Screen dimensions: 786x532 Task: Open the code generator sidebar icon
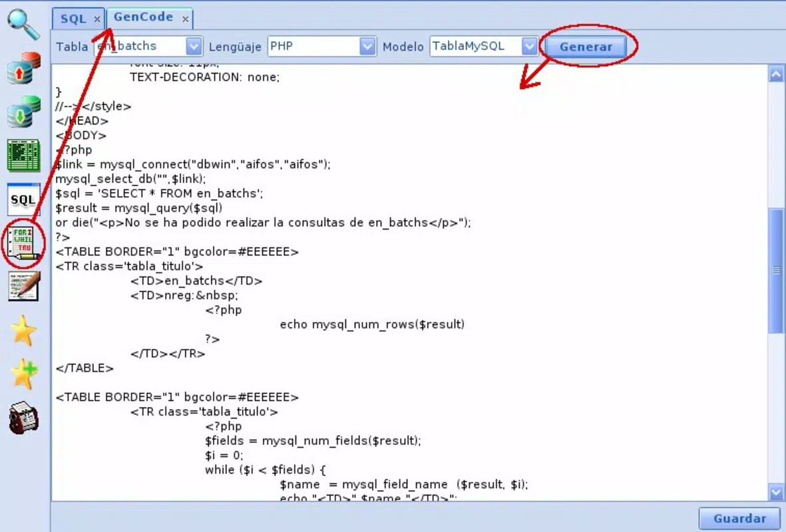23,243
